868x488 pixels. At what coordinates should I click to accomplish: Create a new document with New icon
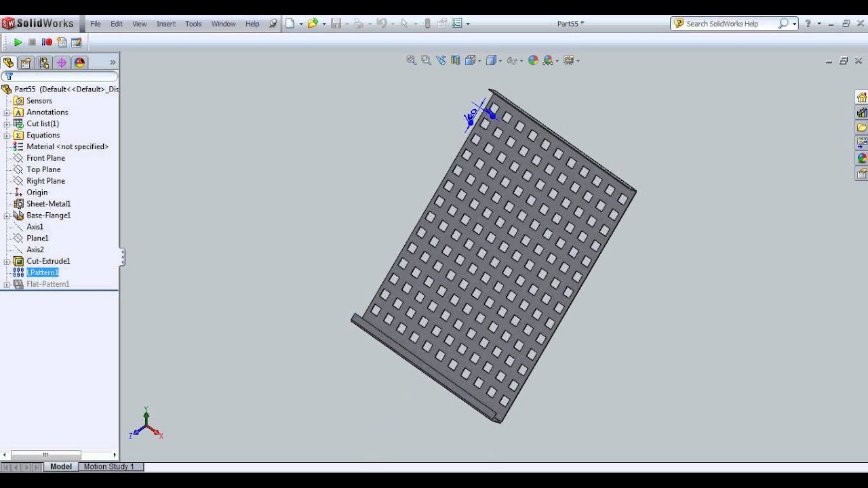pos(290,24)
